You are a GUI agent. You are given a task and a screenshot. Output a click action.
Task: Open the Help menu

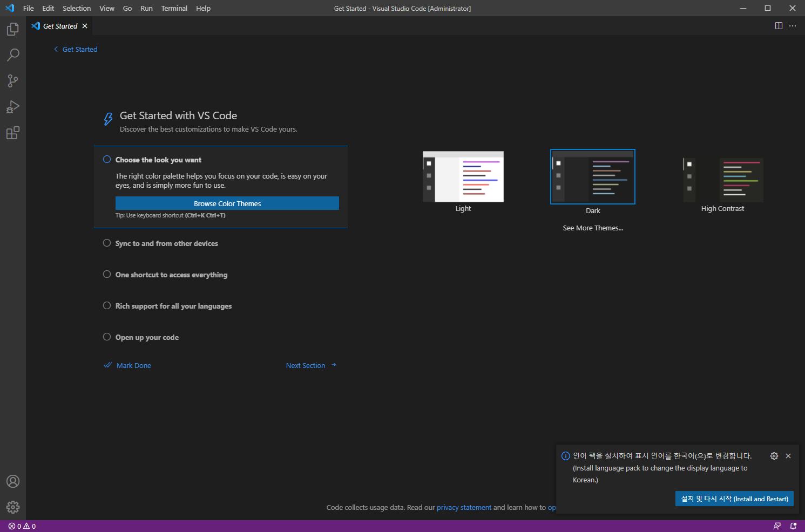point(203,8)
